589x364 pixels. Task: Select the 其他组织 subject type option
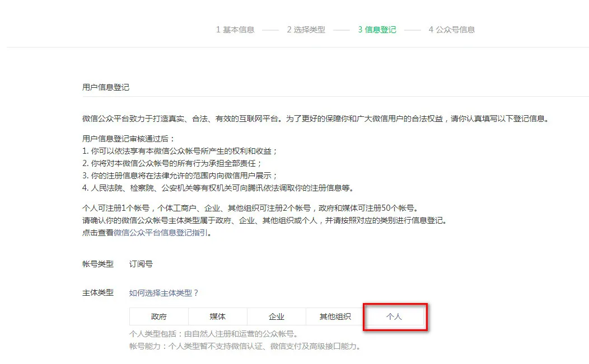(335, 316)
